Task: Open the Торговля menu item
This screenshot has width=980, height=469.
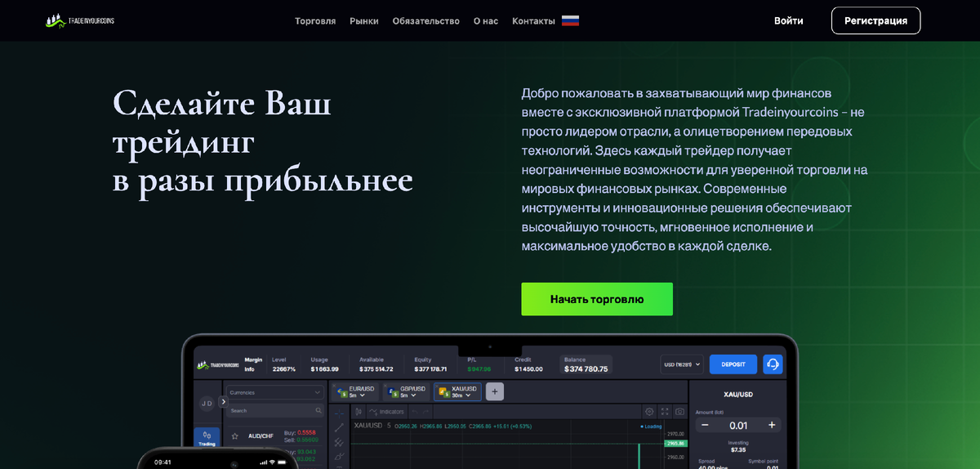Action: tap(315, 21)
